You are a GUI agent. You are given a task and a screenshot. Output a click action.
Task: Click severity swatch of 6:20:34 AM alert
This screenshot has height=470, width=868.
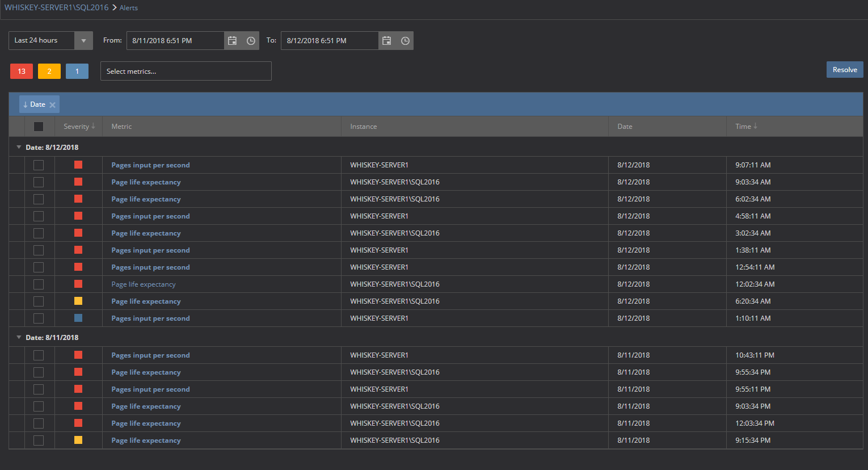[78, 301]
